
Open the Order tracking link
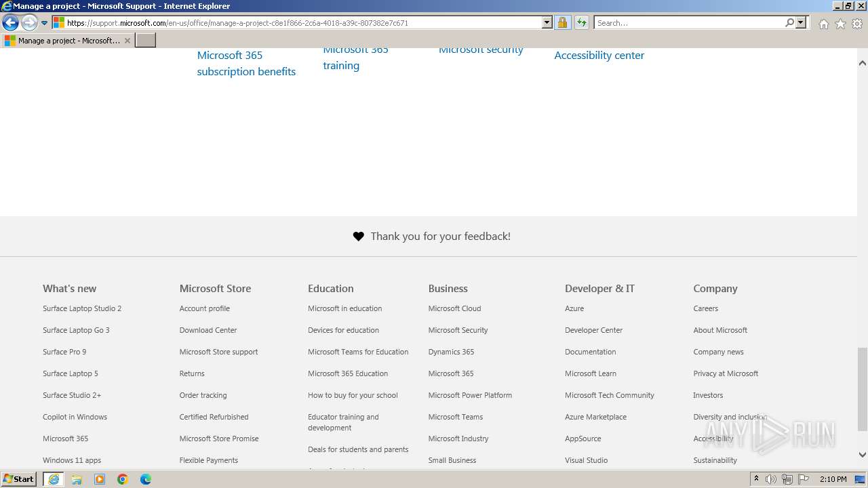[203, 395]
